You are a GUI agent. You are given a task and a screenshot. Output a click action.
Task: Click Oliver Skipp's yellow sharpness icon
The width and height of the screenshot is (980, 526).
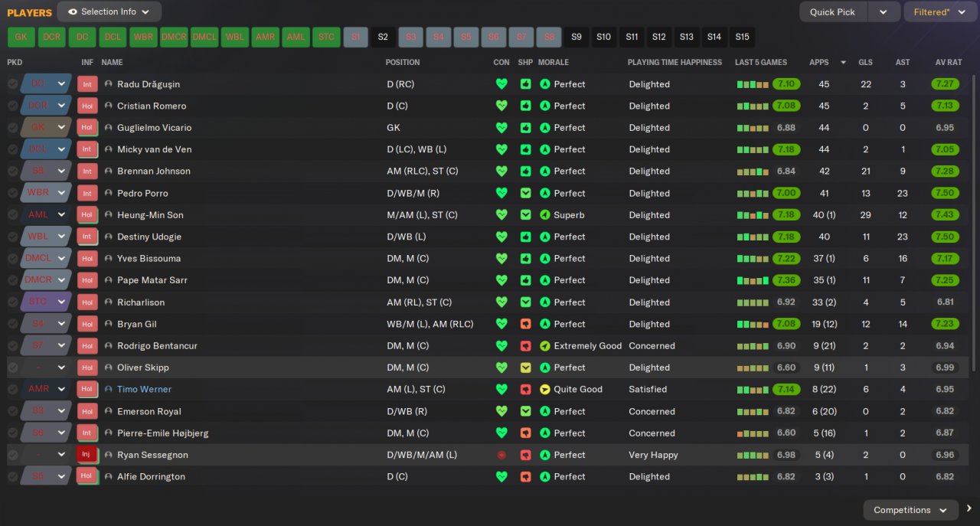525,368
